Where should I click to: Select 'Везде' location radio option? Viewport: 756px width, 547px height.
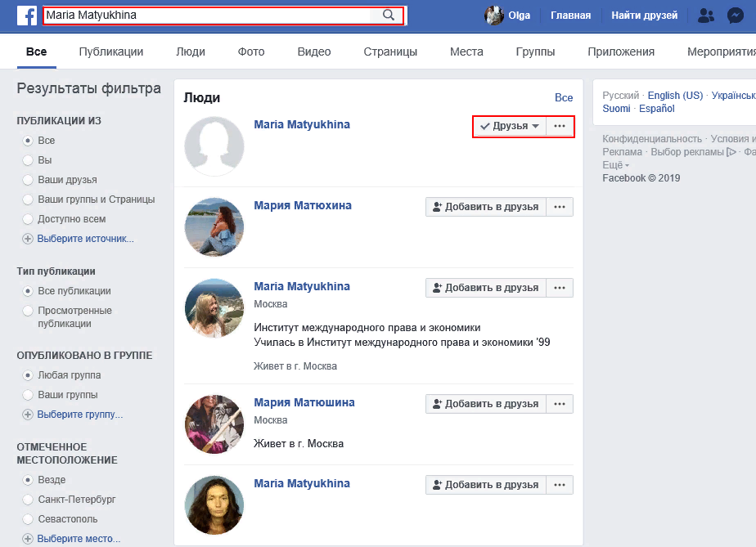[28, 480]
